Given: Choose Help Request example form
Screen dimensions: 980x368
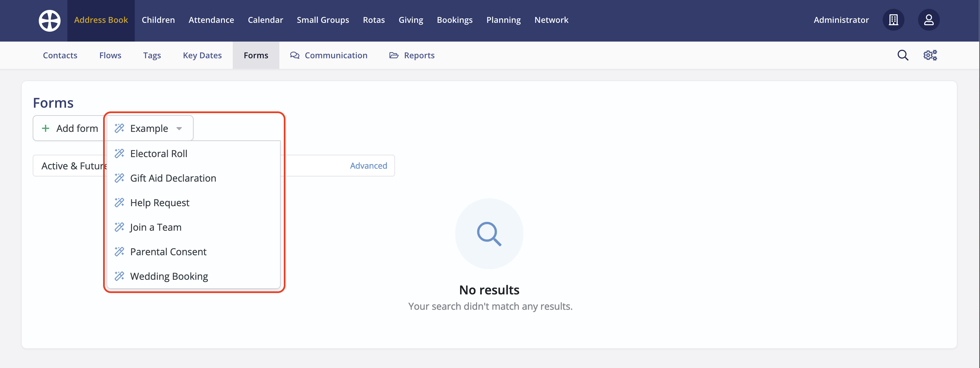Looking at the screenshot, I should coord(194,203).
